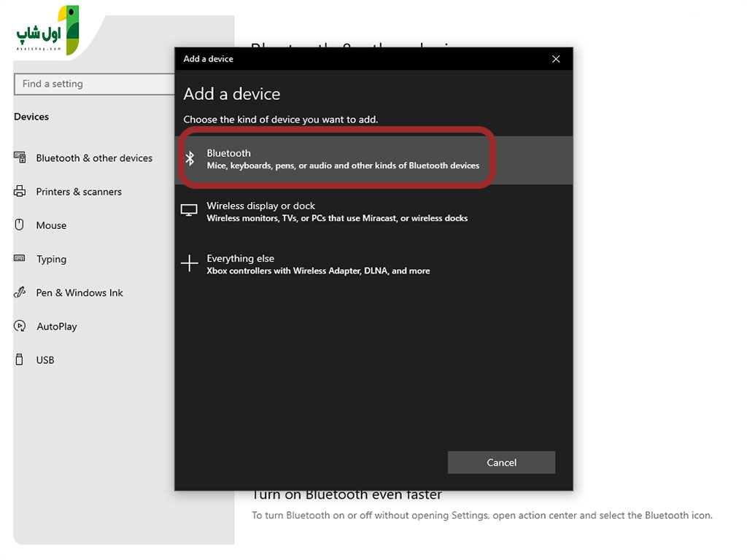Click the USB drive icon in the sidebar
The height and width of the screenshot is (560, 747).
20,359
